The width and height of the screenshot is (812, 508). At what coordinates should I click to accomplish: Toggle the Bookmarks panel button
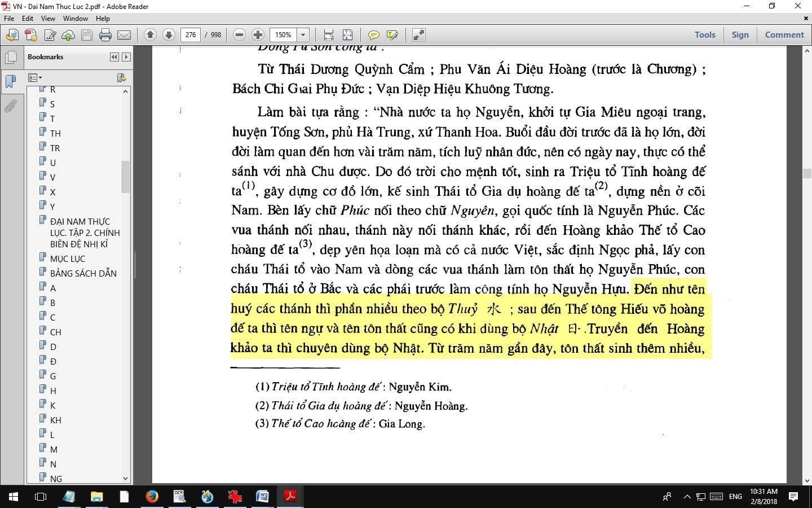(x=11, y=81)
